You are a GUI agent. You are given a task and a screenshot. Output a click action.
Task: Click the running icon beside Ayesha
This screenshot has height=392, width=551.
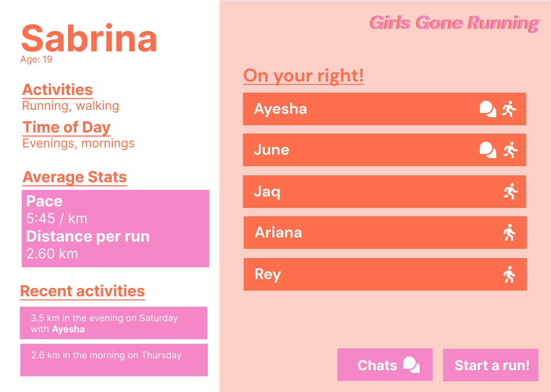tap(509, 108)
